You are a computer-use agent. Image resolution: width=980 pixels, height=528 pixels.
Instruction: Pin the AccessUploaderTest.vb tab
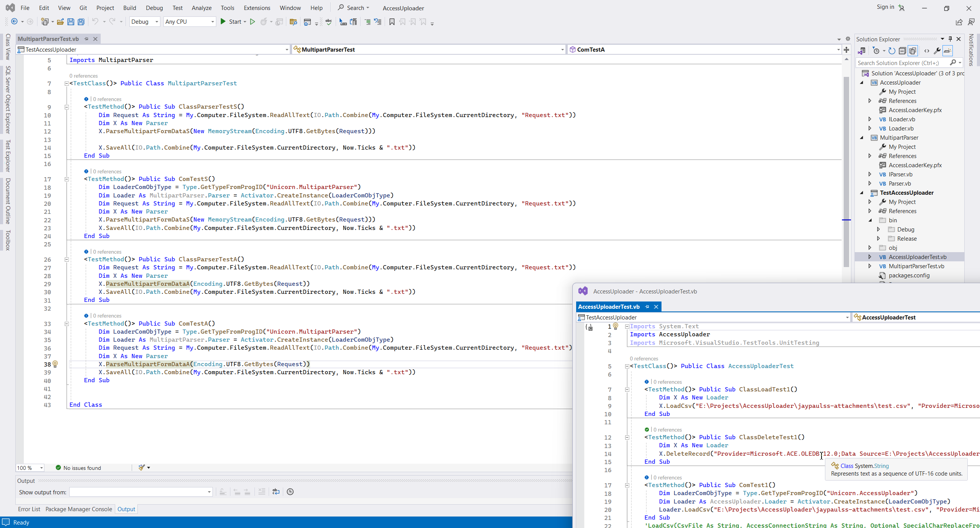point(647,306)
